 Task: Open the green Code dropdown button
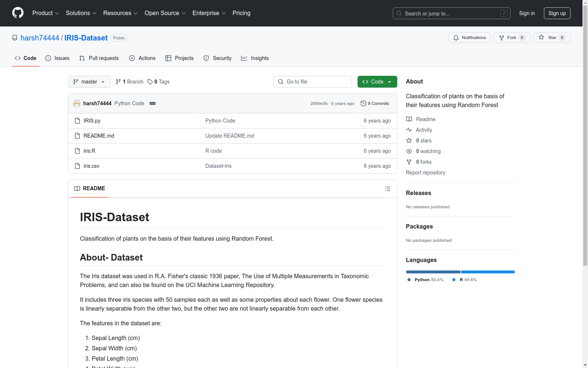pyautogui.click(x=377, y=82)
